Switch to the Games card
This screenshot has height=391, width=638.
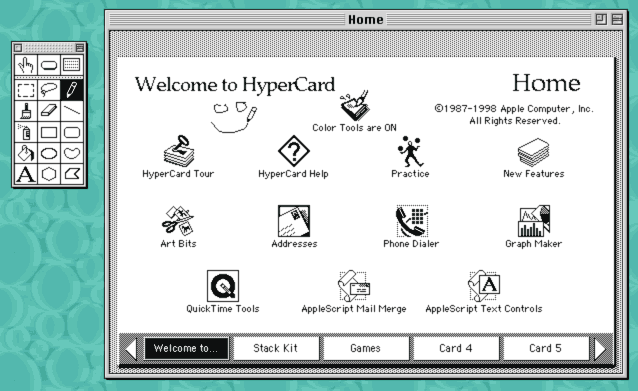pyautogui.click(x=366, y=348)
